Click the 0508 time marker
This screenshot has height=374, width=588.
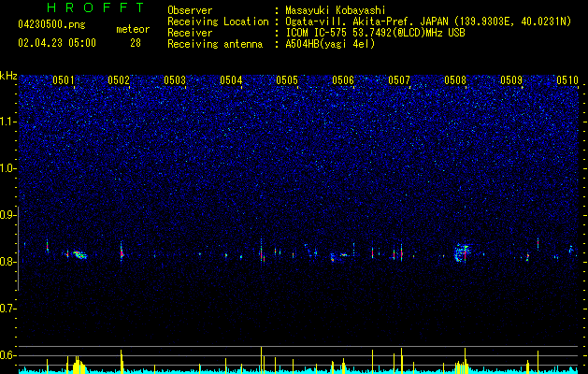(455, 79)
